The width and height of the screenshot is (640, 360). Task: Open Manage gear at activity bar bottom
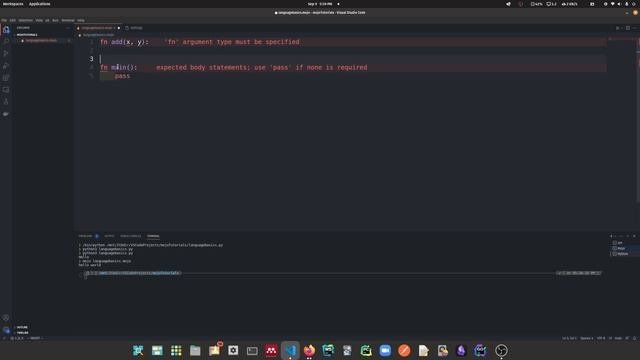click(6, 330)
